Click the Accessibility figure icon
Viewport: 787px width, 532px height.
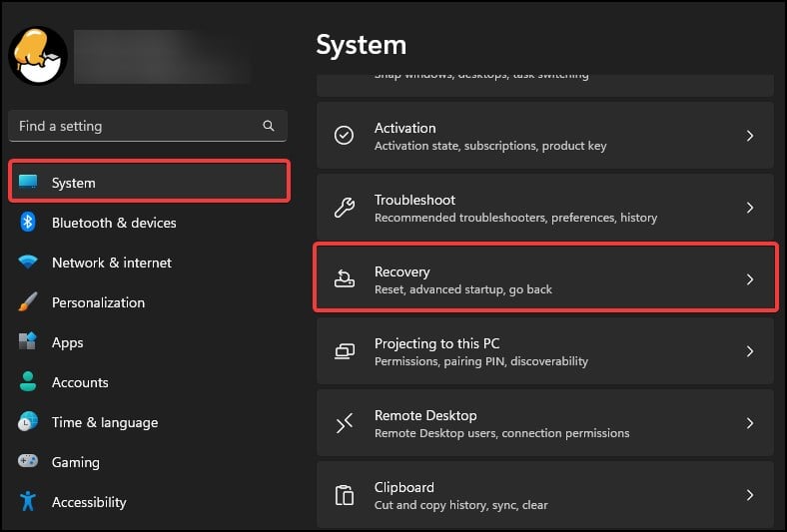click(28, 502)
